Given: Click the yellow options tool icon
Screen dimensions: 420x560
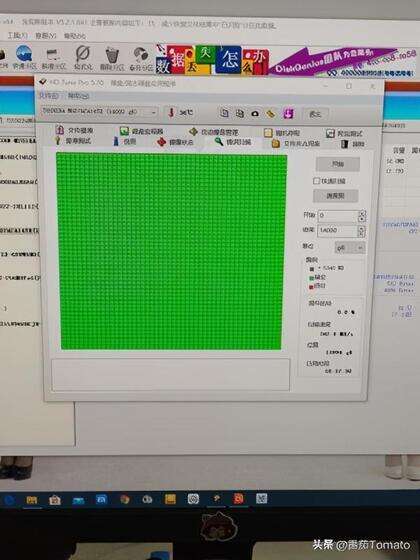Looking at the screenshot, I should 271,114.
